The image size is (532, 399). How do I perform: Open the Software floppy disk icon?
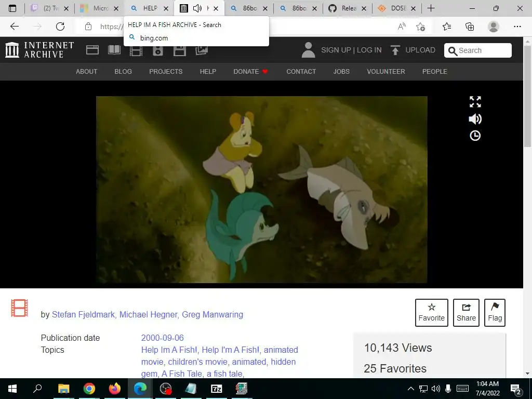point(179,50)
